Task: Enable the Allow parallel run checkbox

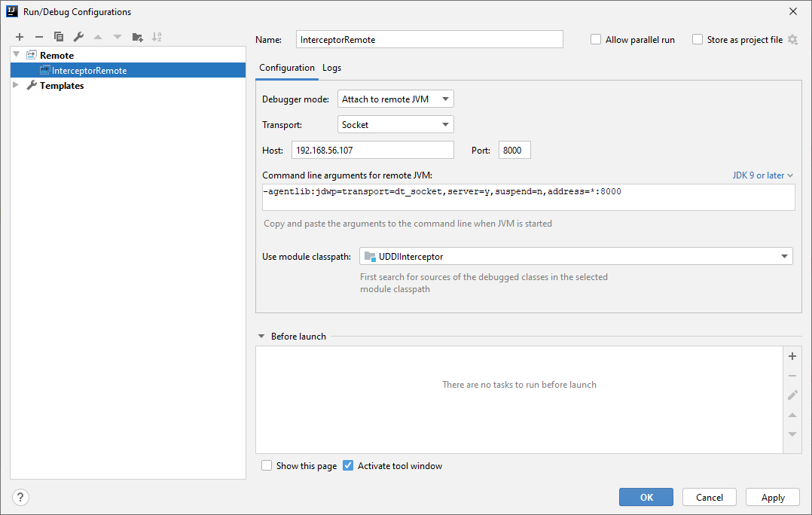Action: [x=596, y=40]
